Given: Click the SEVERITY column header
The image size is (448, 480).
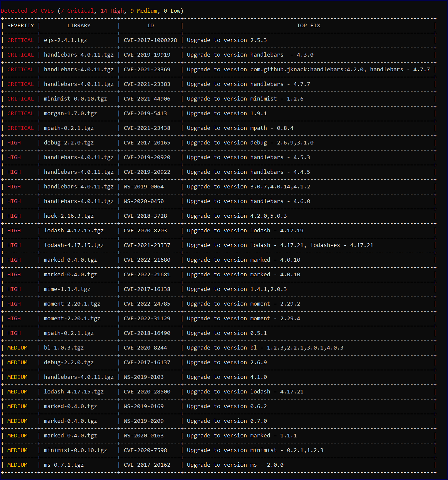Looking at the screenshot, I should coord(21,26).
